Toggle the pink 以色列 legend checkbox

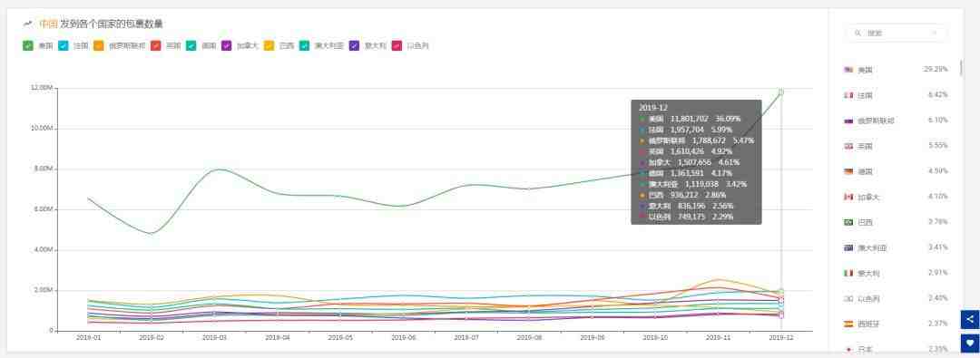(397, 45)
